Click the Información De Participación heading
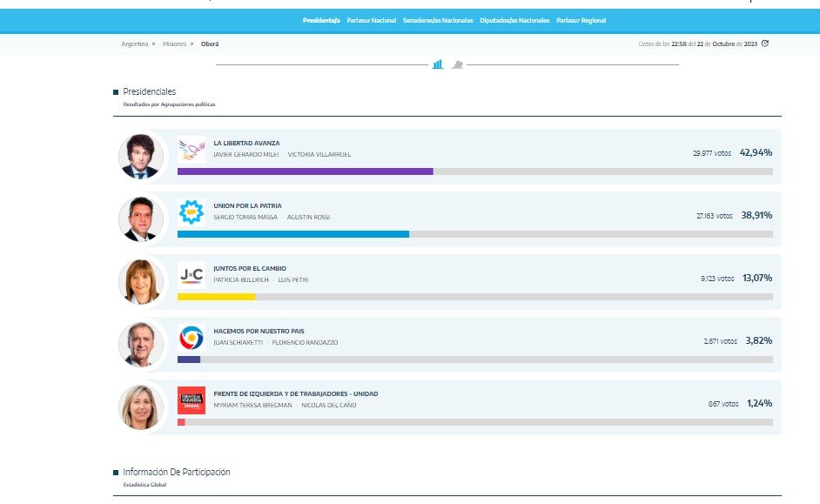The height and width of the screenshot is (504, 820). [176, 472]
